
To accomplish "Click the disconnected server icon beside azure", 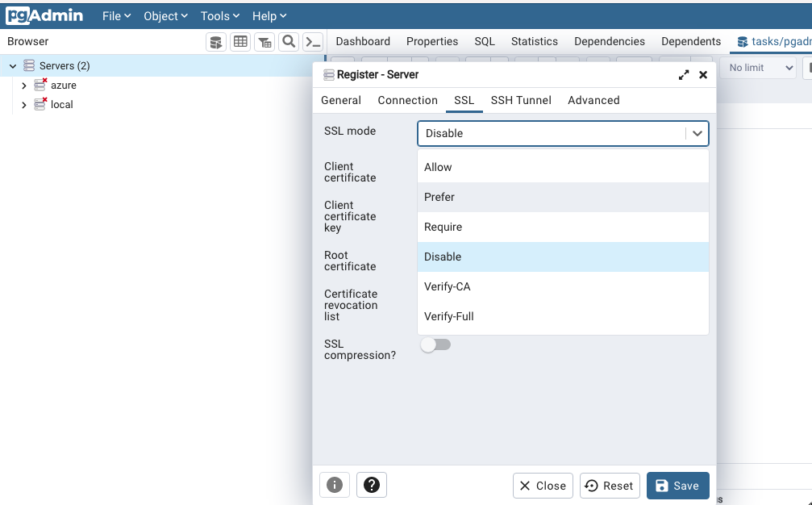I will (x=41, y=84).
